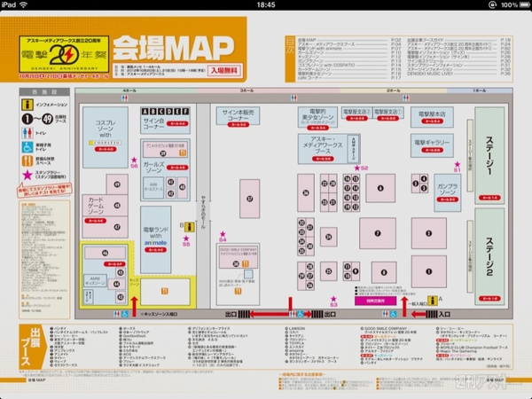Screen dimensions: 532x399
Task: Tap the 4ホール label on hall bar
Action: 129,90
